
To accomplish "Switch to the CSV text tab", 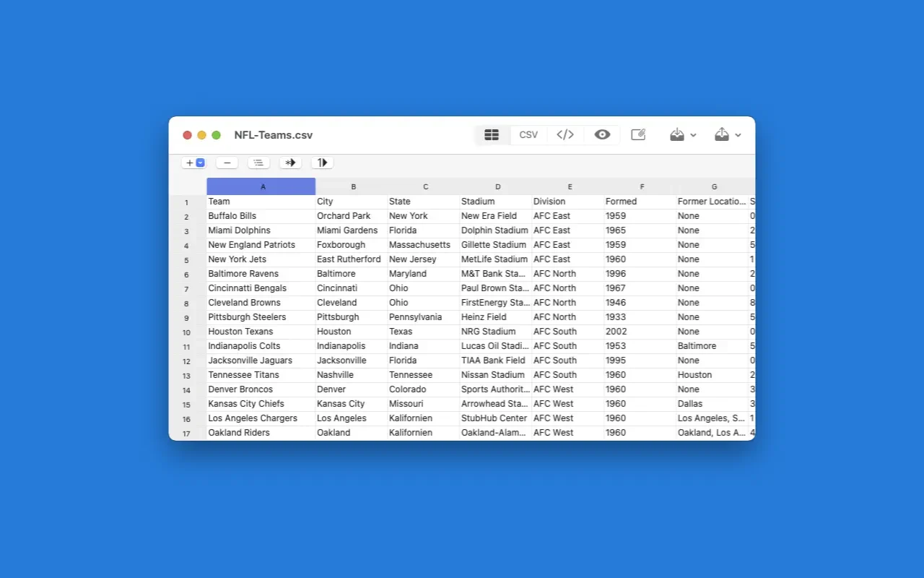I will (528, 135).
